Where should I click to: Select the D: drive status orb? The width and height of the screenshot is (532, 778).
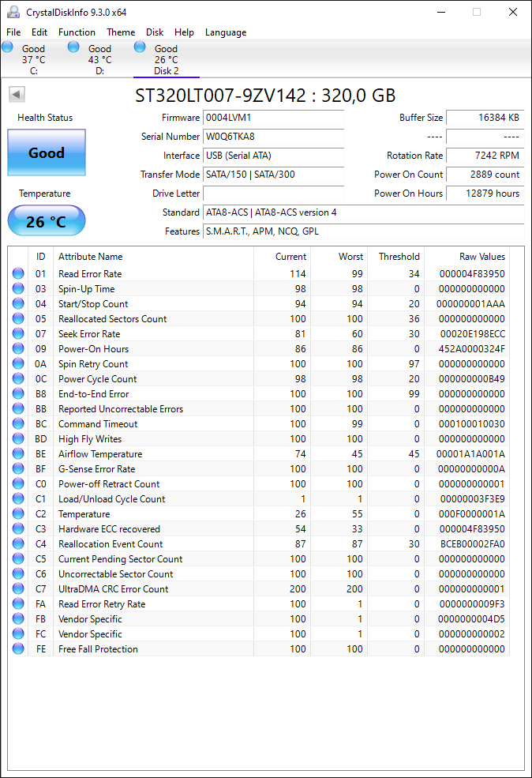[x=73, y=47]
